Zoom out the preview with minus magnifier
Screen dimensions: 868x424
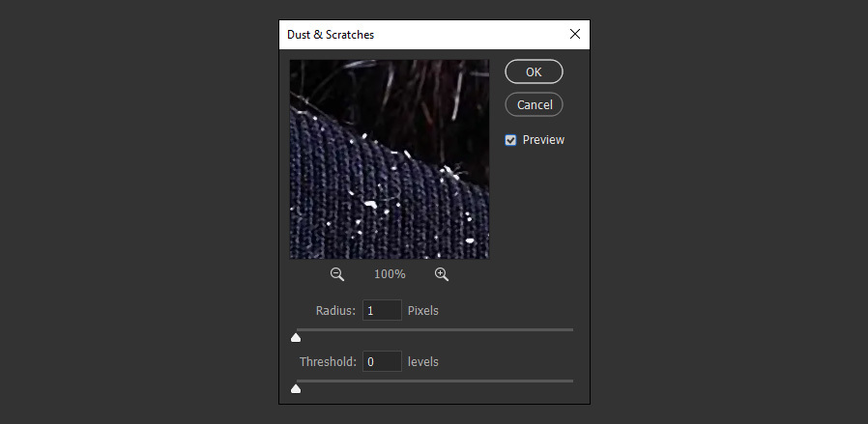point(337,274)
